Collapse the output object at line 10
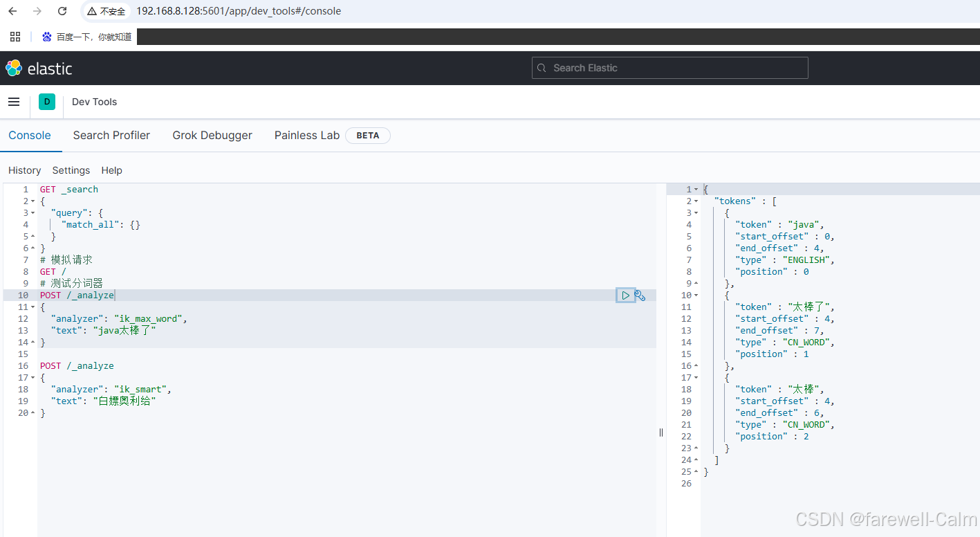Screen dimensions: 980x537 point(696,295)
